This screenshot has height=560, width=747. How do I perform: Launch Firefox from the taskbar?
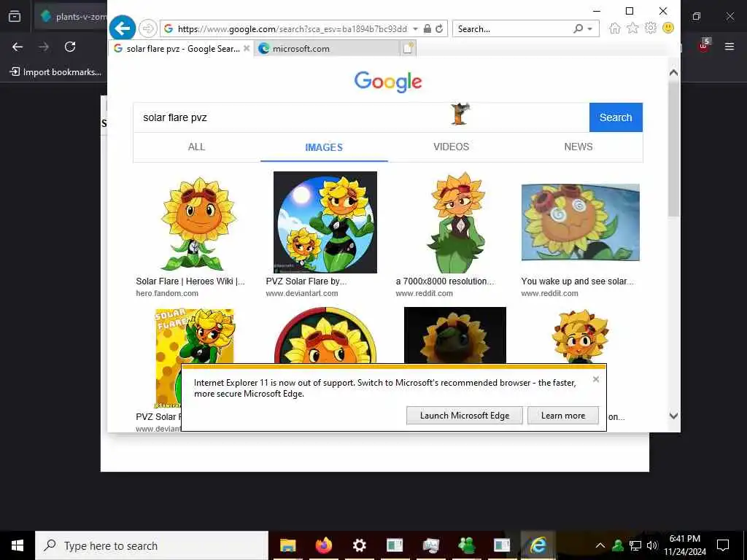[323, 545]
